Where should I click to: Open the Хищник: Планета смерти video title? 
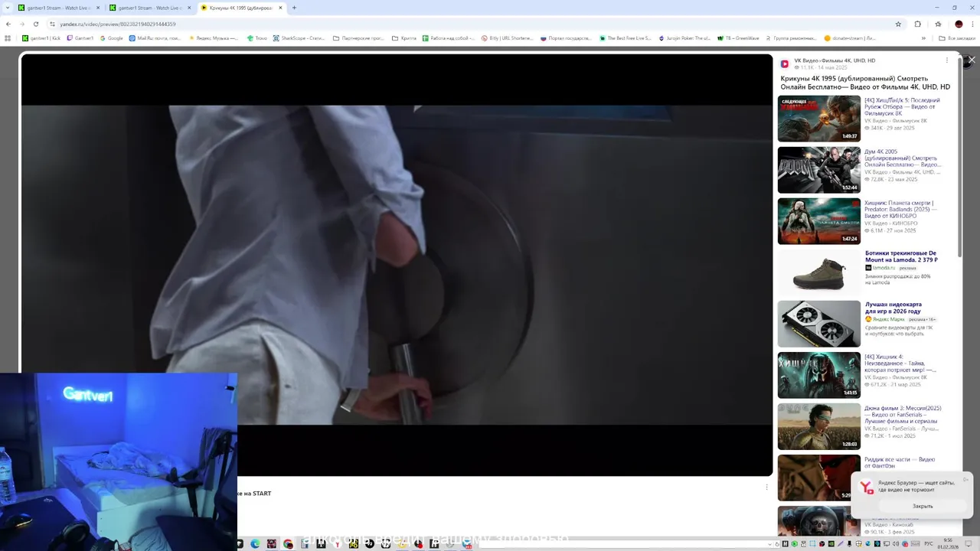point(901,209)
